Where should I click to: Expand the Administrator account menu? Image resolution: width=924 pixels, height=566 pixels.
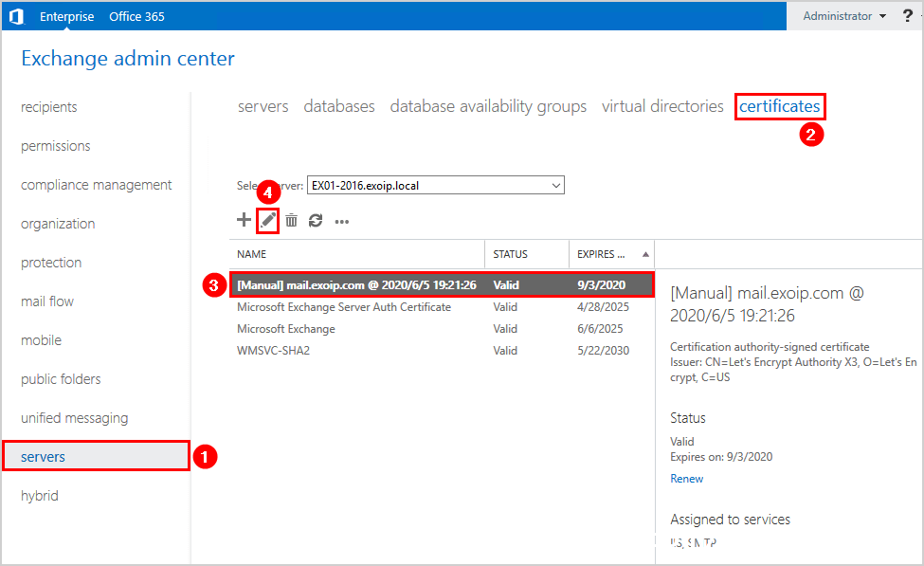844,16
